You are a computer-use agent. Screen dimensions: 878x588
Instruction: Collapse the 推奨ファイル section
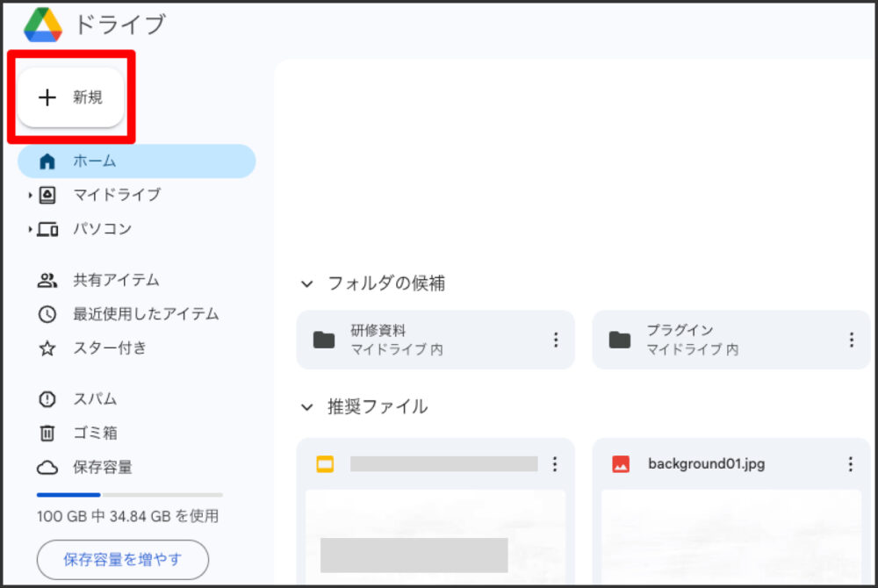(x=306, y=406)
